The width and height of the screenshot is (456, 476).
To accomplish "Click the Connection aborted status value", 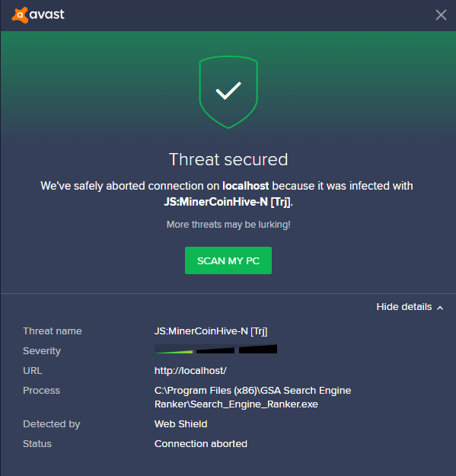I will (x=200, y=444).
